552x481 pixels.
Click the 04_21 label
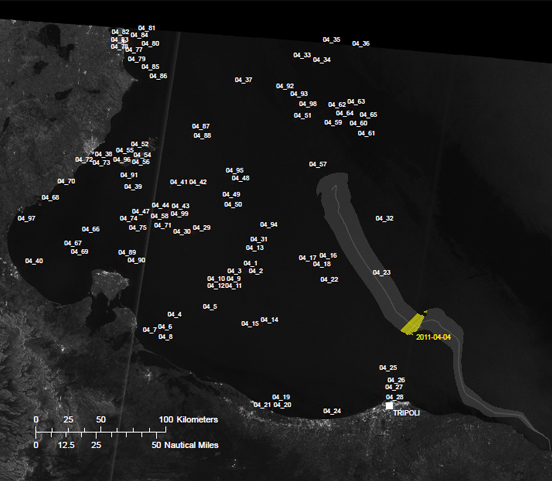[262, 405]
